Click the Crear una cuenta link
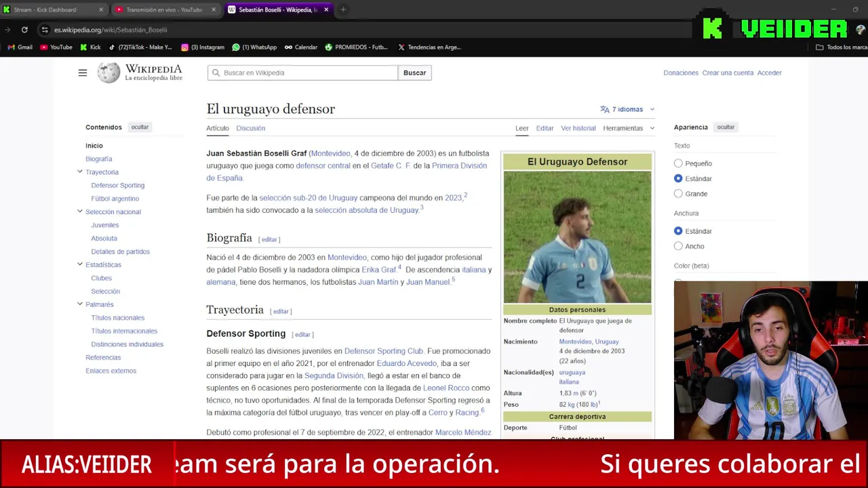The width and height of the screenshot is (868, 488). 728,73
